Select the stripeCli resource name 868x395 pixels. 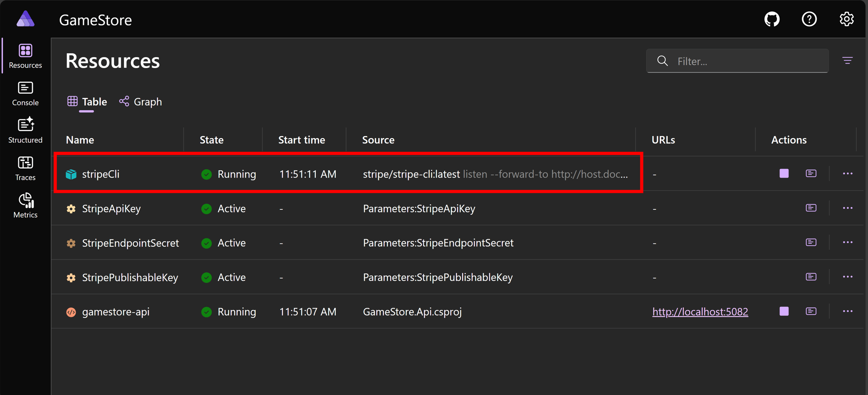click(x=101, y=174)
